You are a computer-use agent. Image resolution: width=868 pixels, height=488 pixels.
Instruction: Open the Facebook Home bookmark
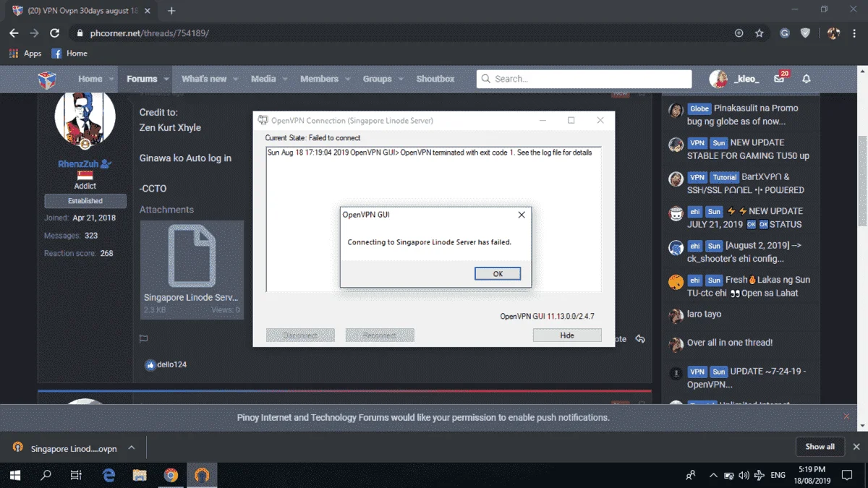point(69,53)
